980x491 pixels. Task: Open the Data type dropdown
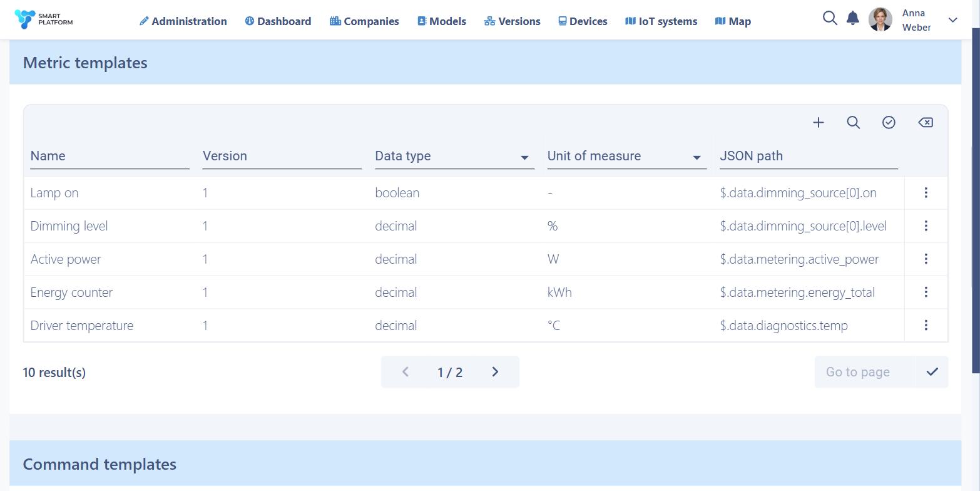454,157
